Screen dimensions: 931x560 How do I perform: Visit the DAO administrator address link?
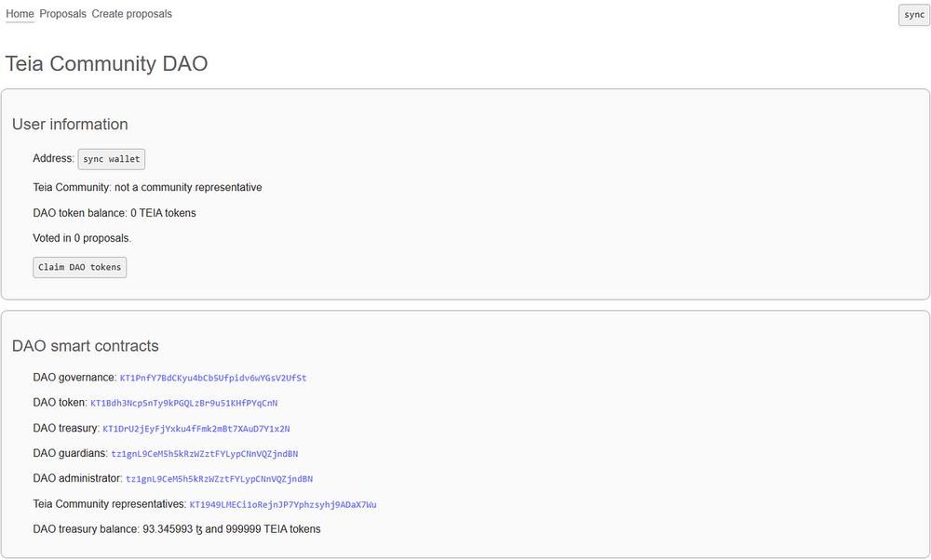pos(219,479)
